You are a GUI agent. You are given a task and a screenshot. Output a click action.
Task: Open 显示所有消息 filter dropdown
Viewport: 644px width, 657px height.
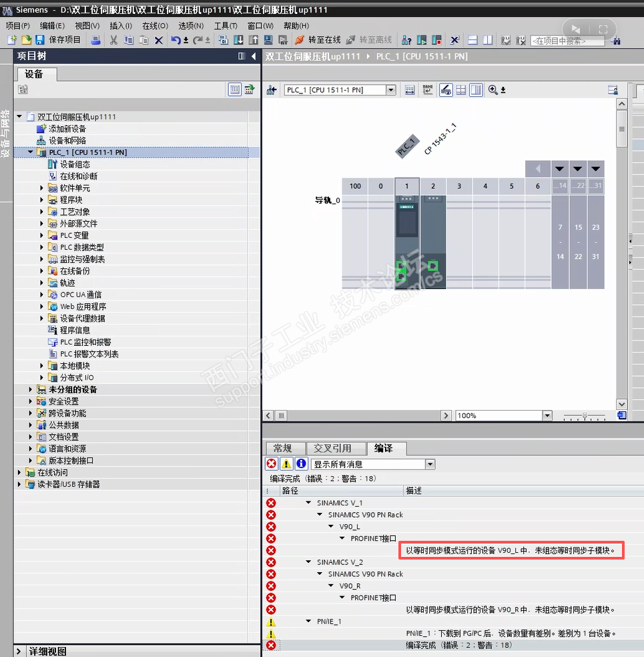click(x=430, y=464)
